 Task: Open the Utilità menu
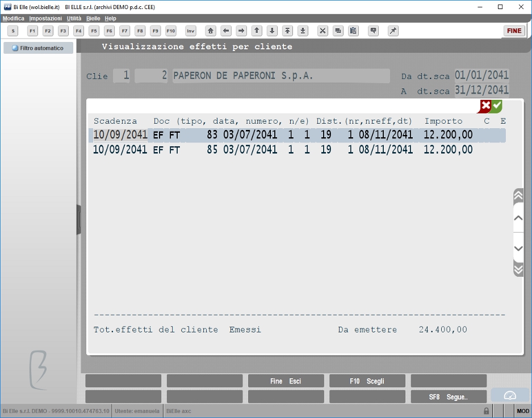pyautogui.click(x=74, y=18)
